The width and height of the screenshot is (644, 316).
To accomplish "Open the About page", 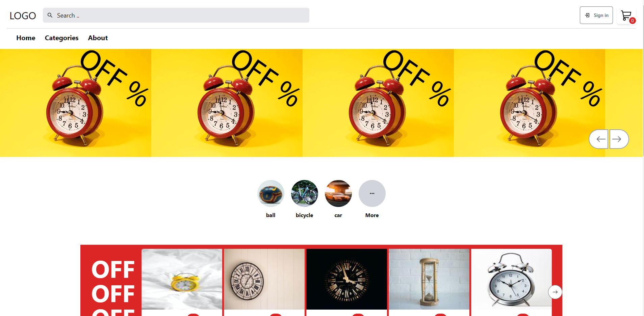I will pos(98,38).
